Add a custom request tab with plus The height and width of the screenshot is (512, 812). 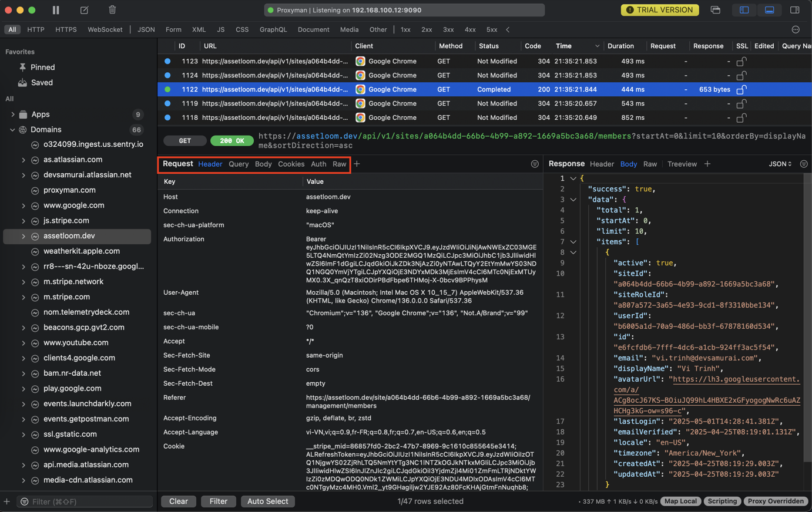pos(357,164)
